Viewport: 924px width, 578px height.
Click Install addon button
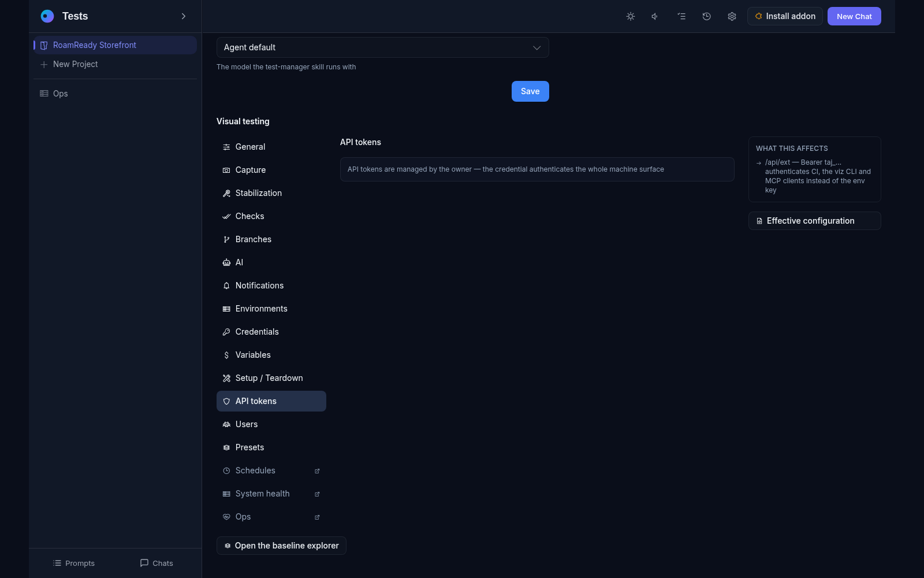(785, 16)
